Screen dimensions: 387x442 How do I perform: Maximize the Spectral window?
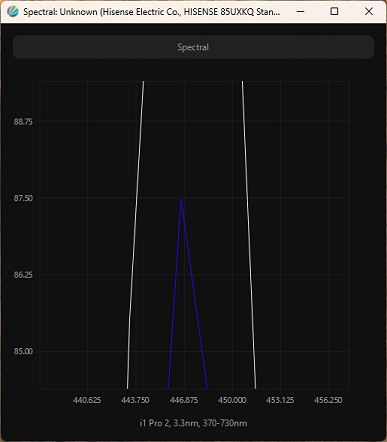tap(334, 12)
